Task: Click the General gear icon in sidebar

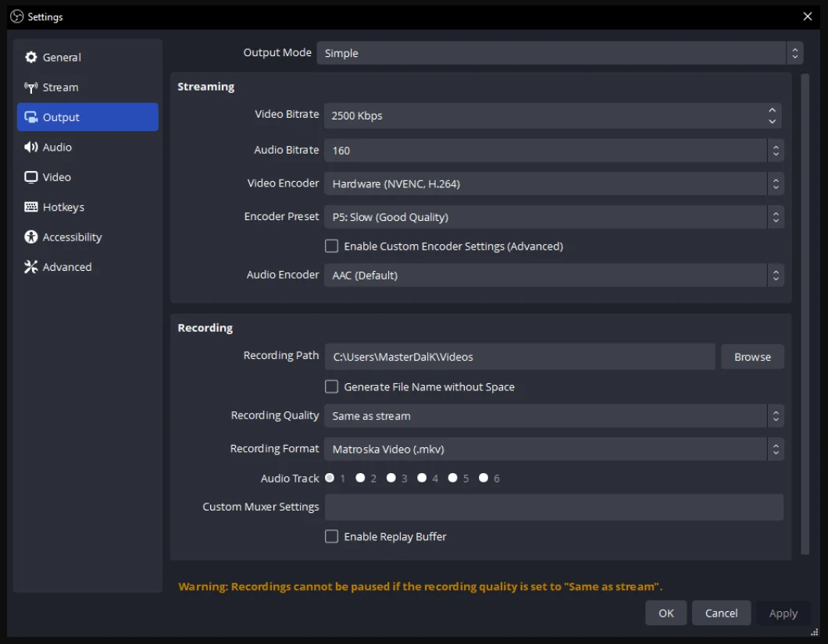Action: [31, 58]
